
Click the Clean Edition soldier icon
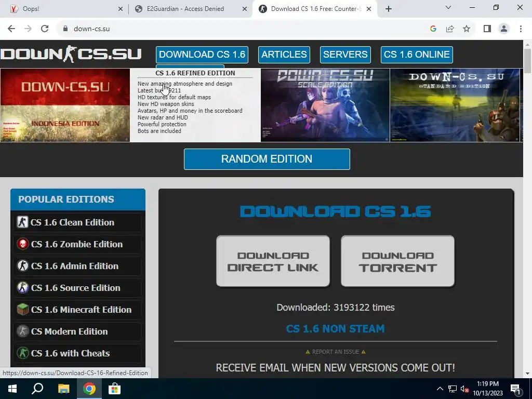click(x=22, y=222)
